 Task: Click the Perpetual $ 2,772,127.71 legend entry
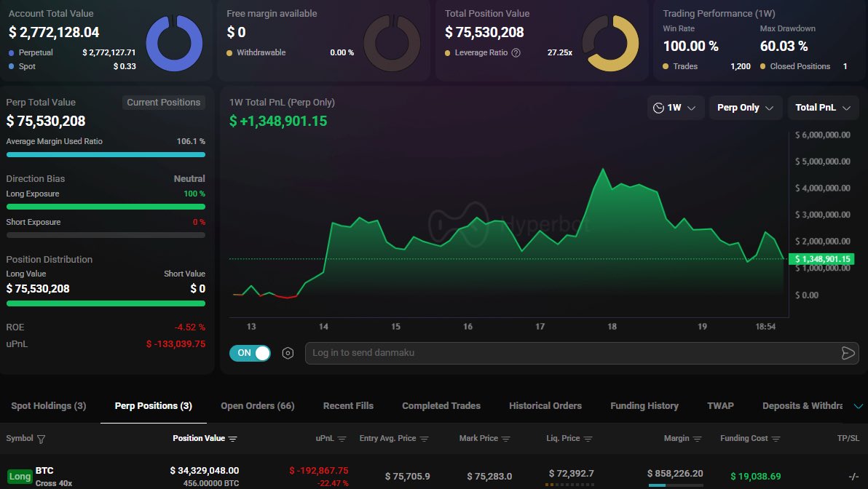72,52
